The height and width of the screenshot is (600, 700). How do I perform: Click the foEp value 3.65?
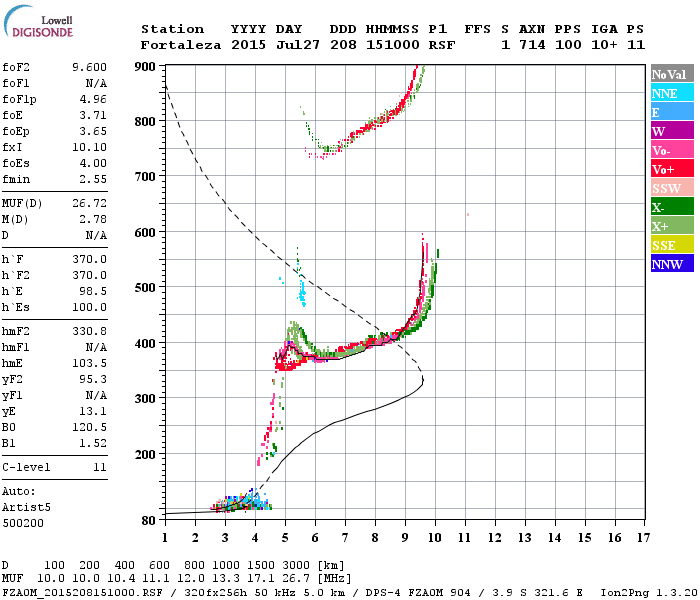tap(93, 131)
